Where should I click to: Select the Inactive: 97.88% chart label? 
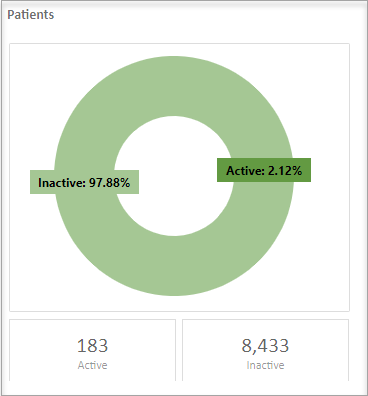point(84,182)
